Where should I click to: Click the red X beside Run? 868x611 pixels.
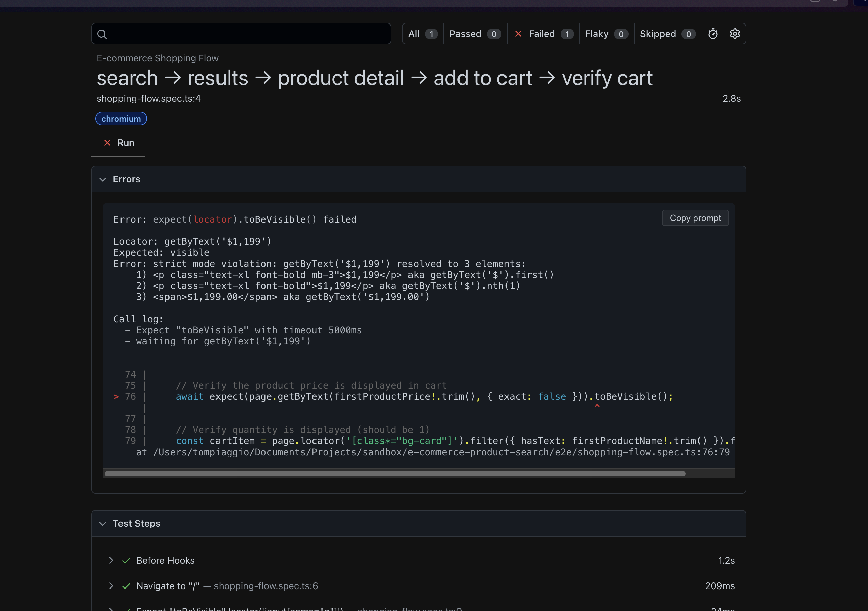click(x=107, y=143)
